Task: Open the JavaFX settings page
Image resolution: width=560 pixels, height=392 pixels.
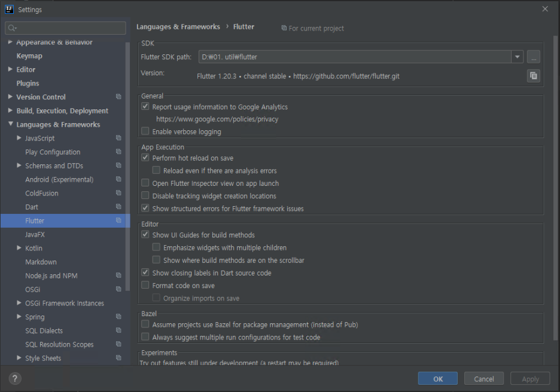Action: [35, 235]
